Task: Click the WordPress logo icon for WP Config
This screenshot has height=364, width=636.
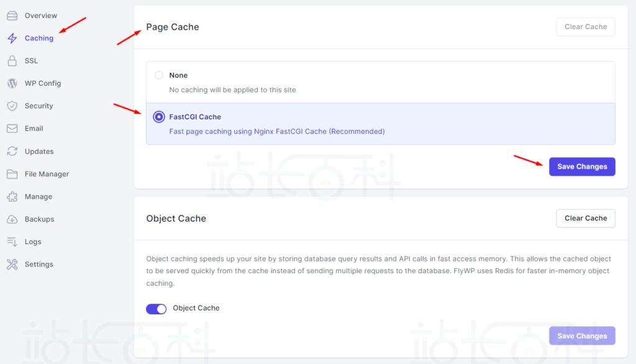Action: [x=12, y=83]
